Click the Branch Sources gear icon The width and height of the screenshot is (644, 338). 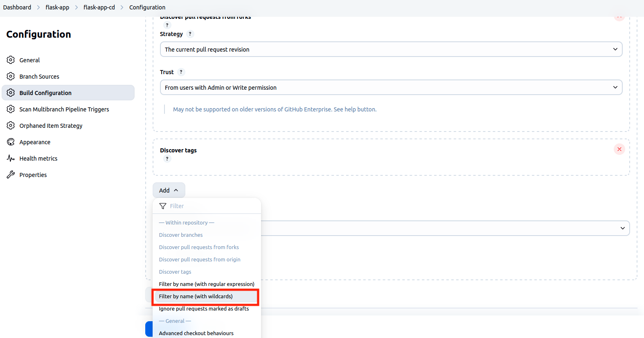(x=11, y=76)
